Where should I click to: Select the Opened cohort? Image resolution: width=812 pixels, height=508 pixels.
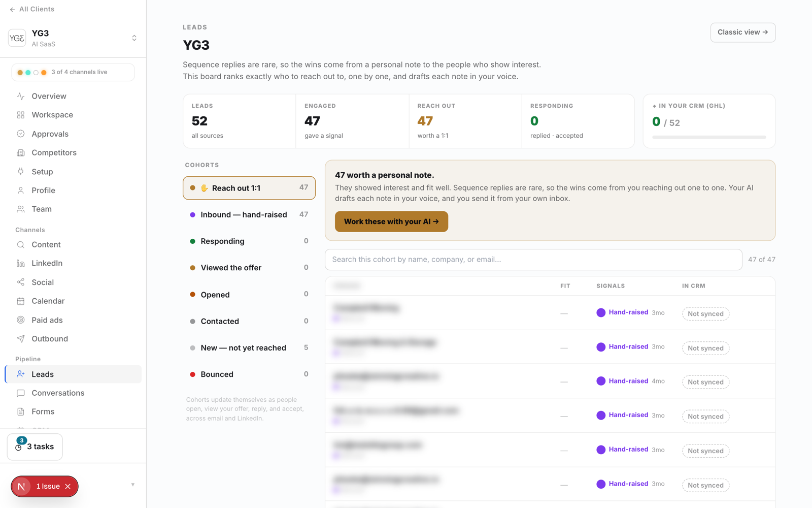tap(249, 295)
